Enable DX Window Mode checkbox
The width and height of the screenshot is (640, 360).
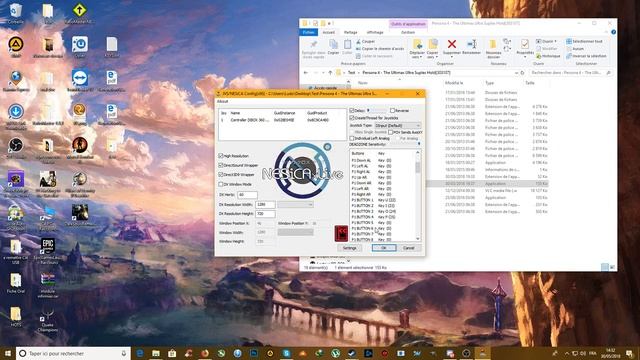click(x=221, y=184)
